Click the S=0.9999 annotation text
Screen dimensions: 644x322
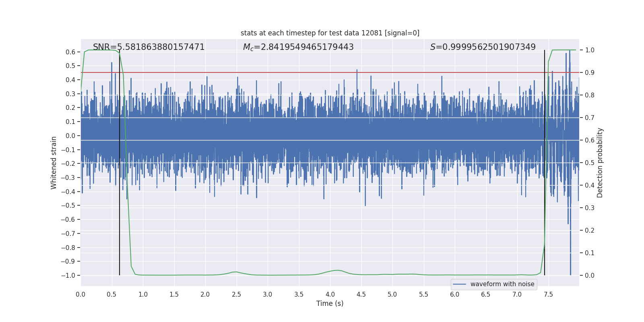pyautogui.click(x=483, y=47)
